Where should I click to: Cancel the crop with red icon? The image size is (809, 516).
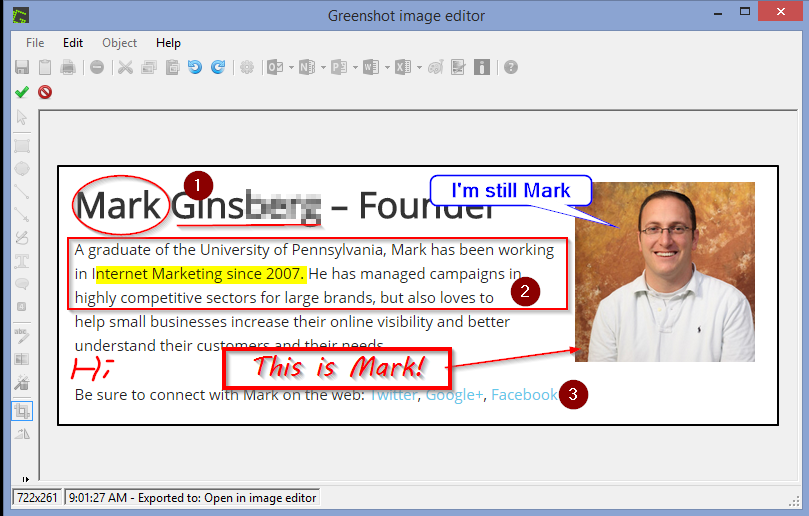45,92
